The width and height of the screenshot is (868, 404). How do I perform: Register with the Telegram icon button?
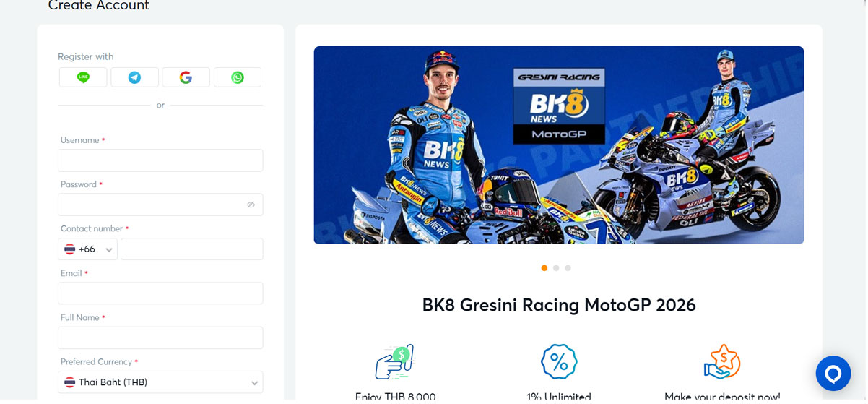134,77
